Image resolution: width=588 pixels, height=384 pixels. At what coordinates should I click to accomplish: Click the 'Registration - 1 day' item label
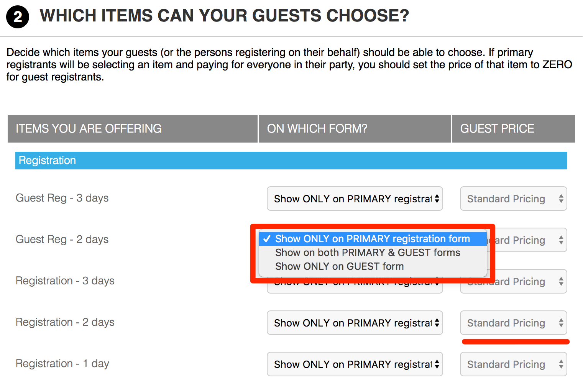[x=62, y=364]
